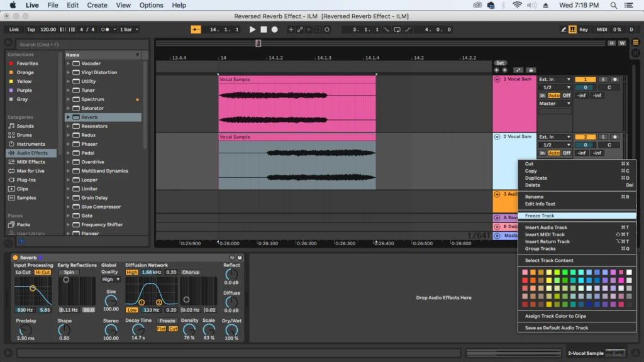Toggle the Follow playback icon
Viewport: 644px width, 362px height.
[196, 30]
